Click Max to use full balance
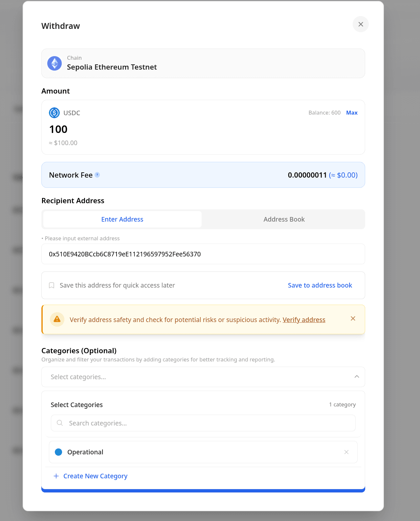Screen dimensions: 420x521 coord(352,113)
